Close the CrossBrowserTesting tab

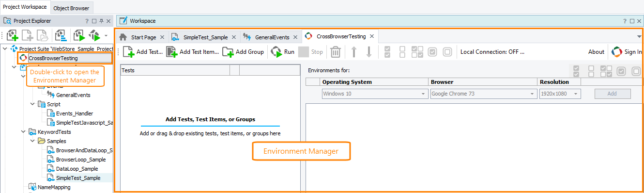click(x=372, y=36)
